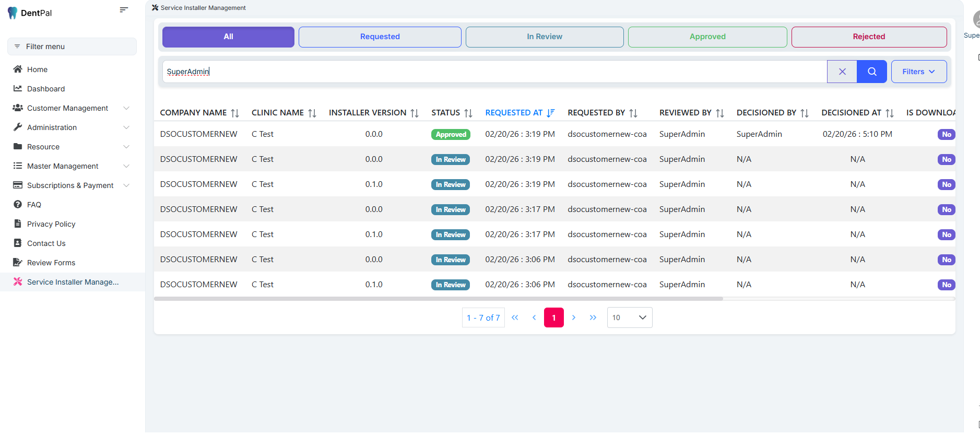Click into the SuperAdmin search field
Image resolution: width=980 pixels, height=435 pixels.
tap(491, 72)
